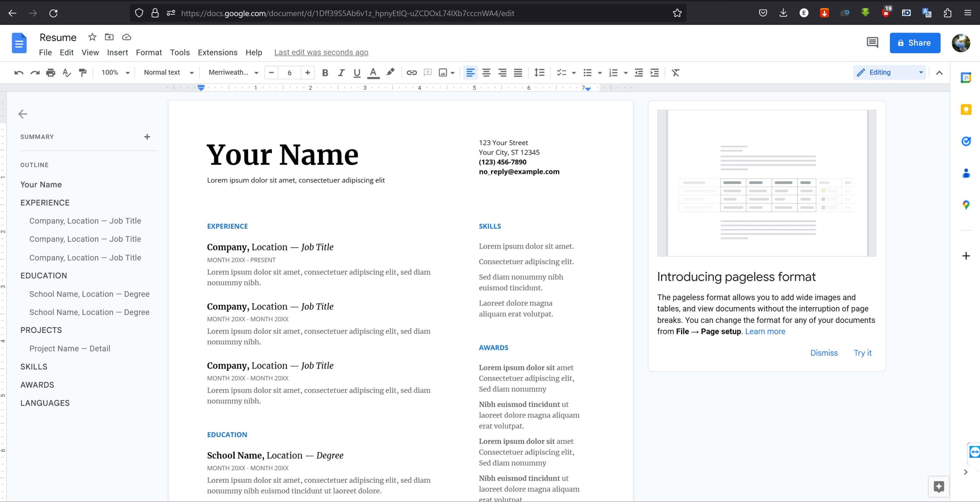Click the Share button
980x502 pixels.
coord(915,43)
